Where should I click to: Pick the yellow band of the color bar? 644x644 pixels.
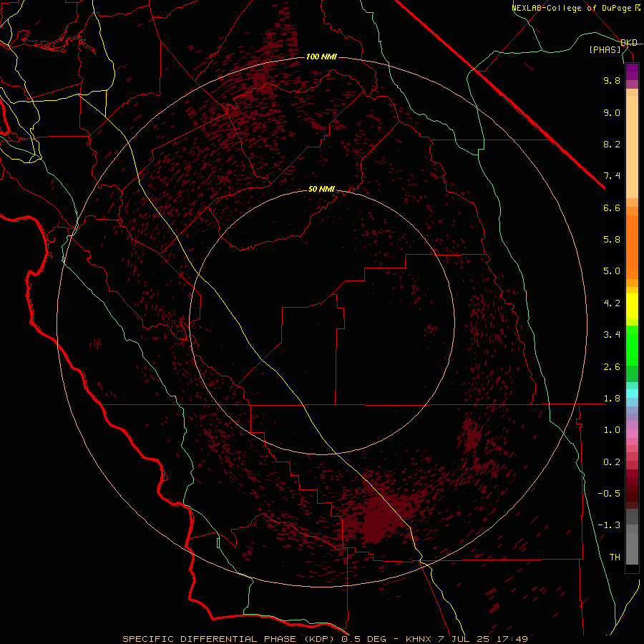pyautogui.click(x=632, y=306)
